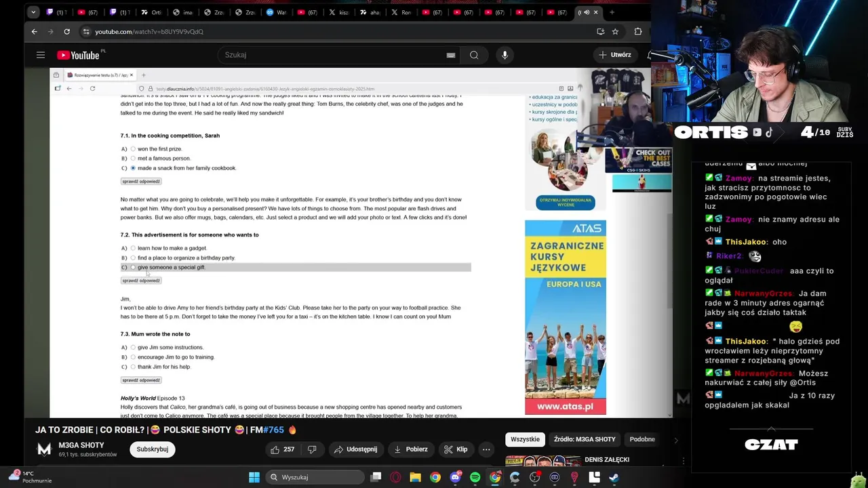Viewport: 868px width, 488px height.
Task: Click the install/cast icon in address bar
Action: point(600,31)
